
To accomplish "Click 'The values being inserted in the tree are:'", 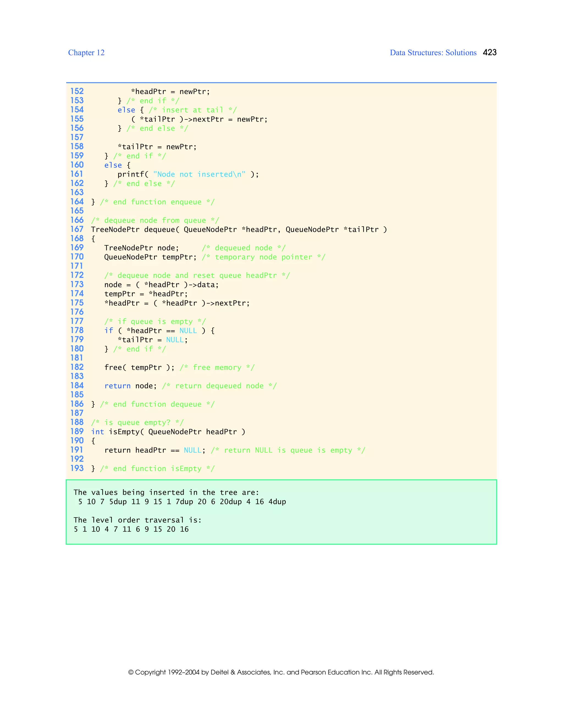I will [x=166, y=493].
